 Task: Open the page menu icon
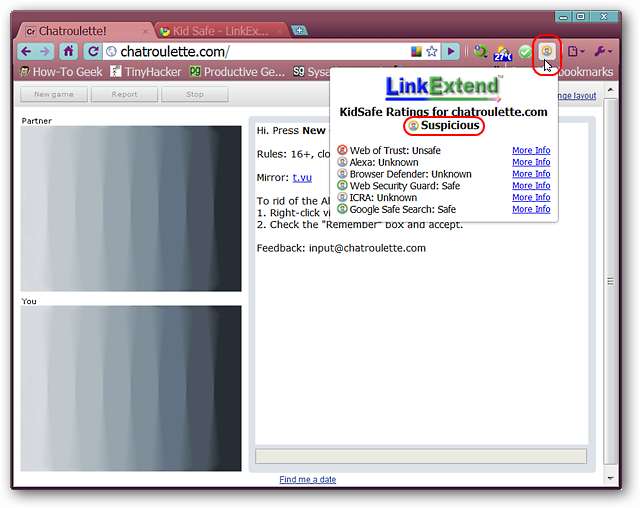click(x=576, y=51)
